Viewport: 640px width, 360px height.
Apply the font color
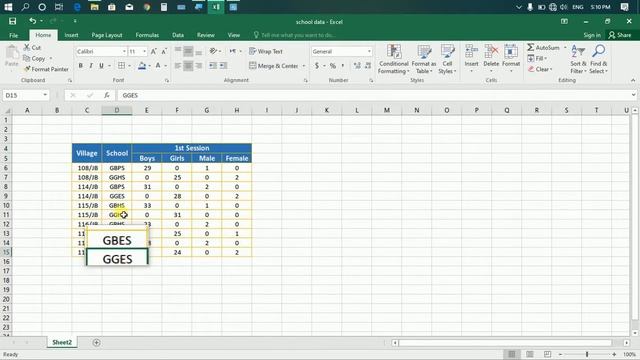coord(158,65)
